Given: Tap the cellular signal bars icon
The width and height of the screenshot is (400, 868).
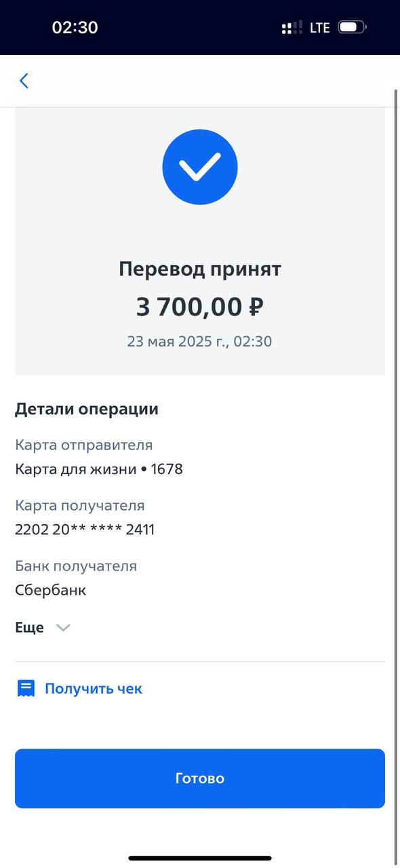Looking at the screenshot, I should [x=292, y=28].
